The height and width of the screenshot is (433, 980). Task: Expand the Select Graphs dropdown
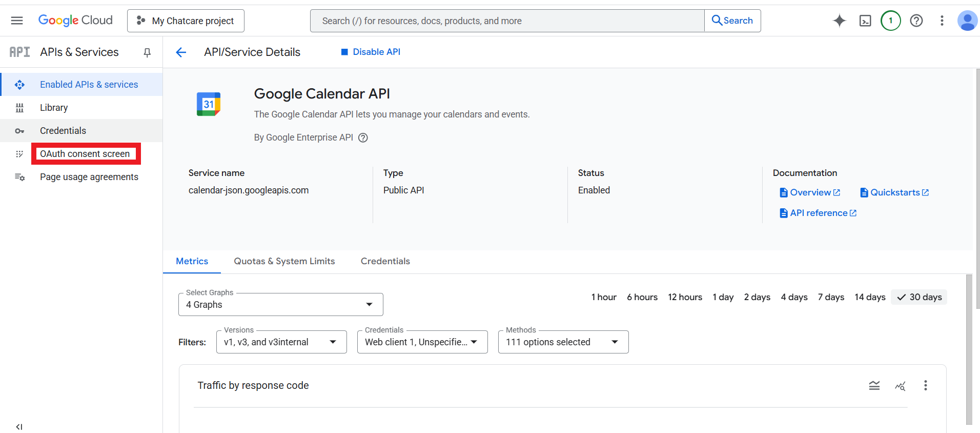[x=280, y=305]
